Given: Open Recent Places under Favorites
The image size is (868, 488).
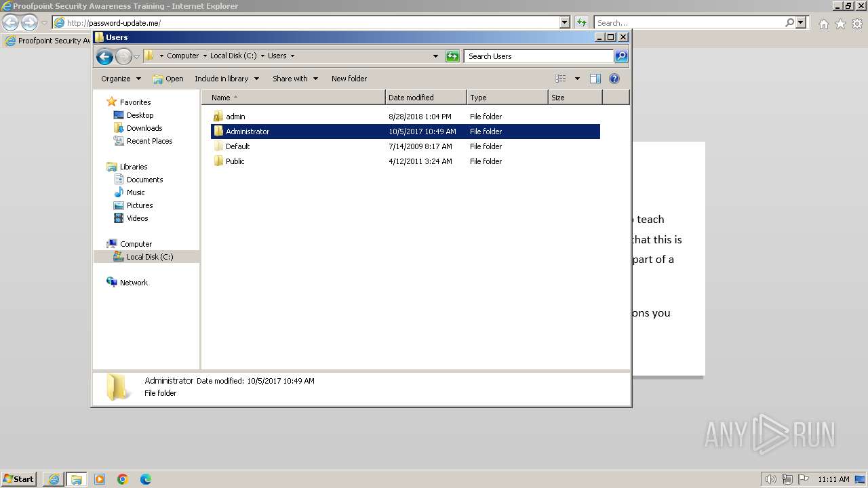Looking at the screenshot, I should [x=149, y=141].
